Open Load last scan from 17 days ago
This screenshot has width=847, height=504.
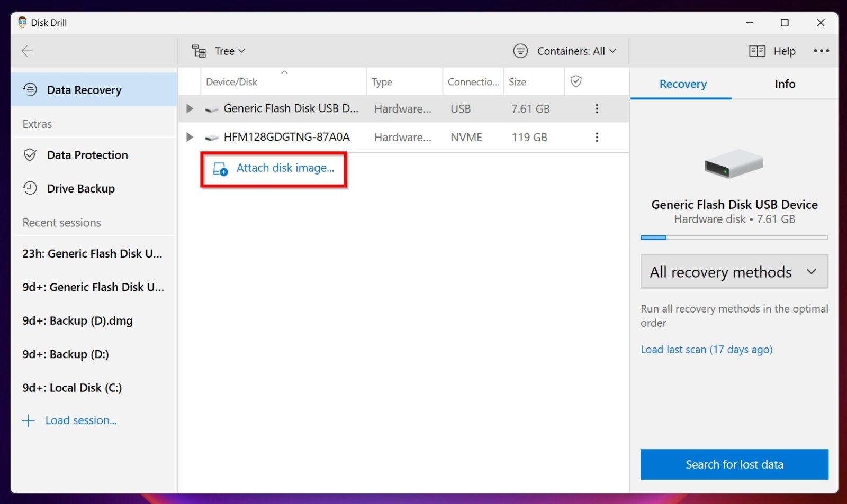pyautogui.click(x=706, y=349)
